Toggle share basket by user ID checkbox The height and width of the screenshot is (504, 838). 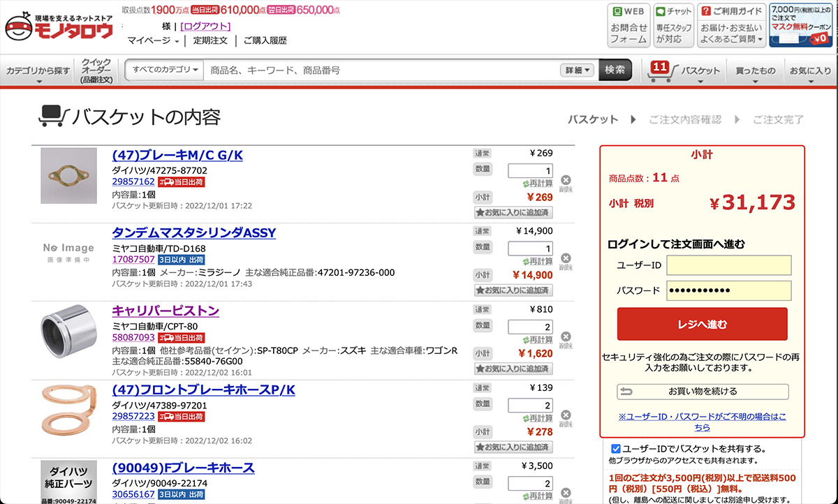(x=615, y=449)
